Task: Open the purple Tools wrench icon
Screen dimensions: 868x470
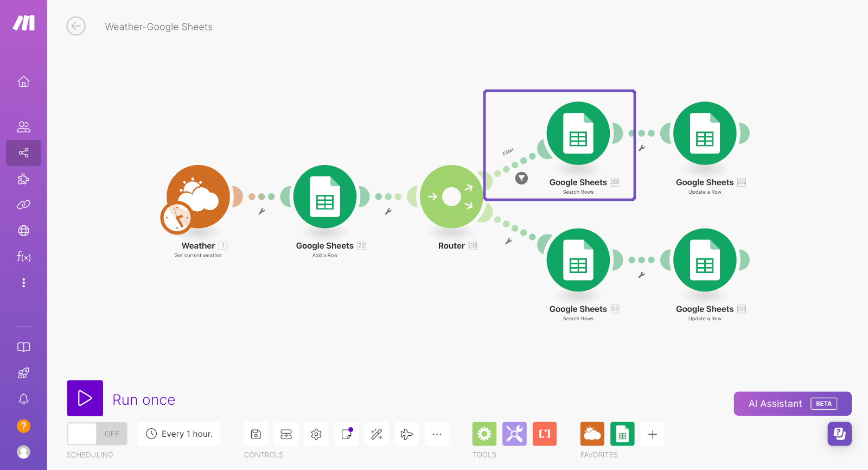Action: coord(514,434)
